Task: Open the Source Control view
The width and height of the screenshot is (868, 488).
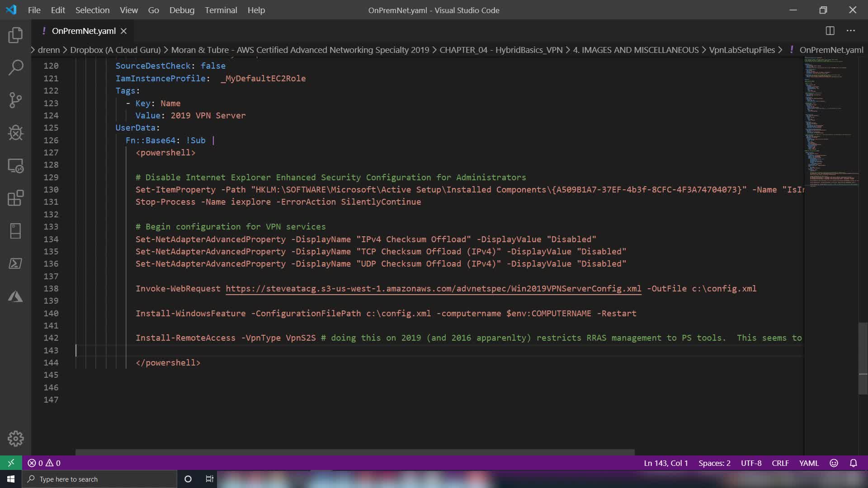Action: [x=15, y=100]
